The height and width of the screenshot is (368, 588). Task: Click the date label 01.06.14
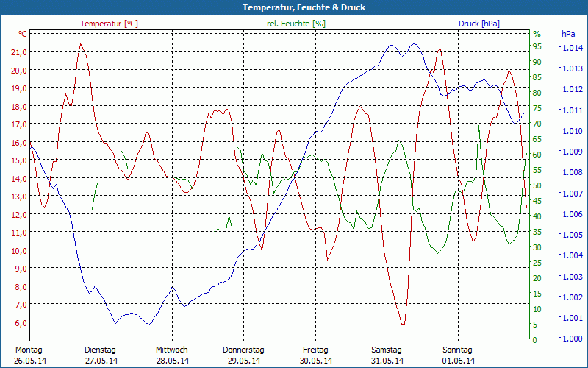[458, 361]
